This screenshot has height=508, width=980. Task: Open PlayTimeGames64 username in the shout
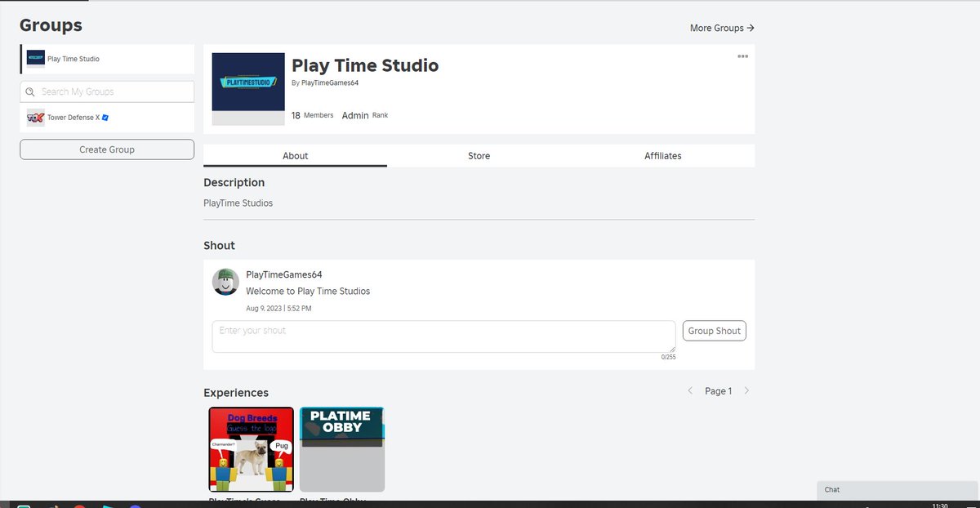[x=284, y=275]
